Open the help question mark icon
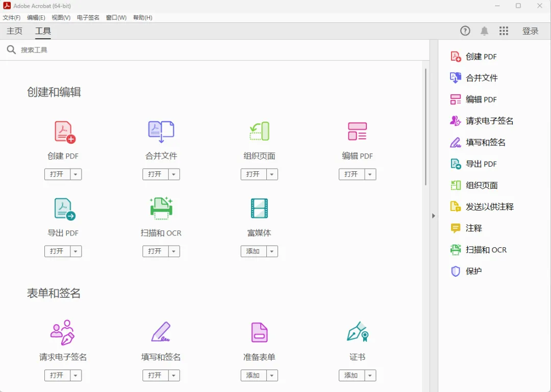Viewport: 551px width, 392px height. (465, 31)
